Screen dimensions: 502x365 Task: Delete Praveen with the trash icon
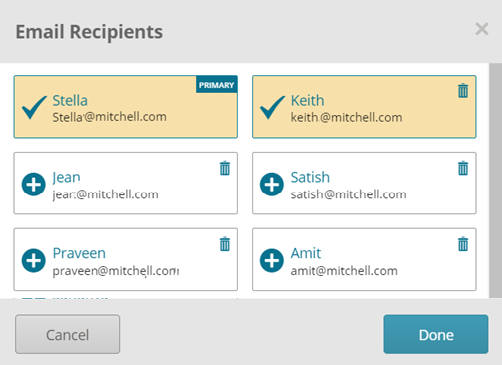[225, 244]
